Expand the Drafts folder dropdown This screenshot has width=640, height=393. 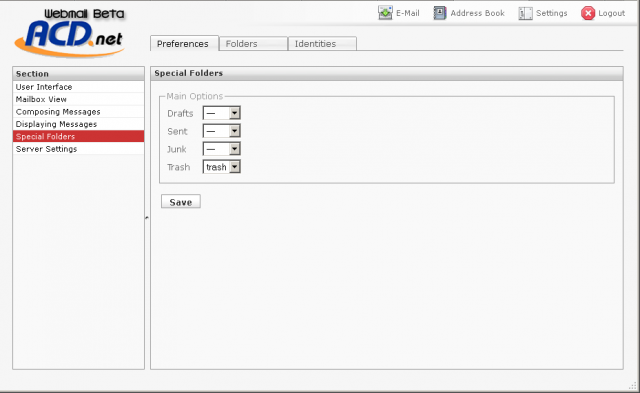pos(222,113)
